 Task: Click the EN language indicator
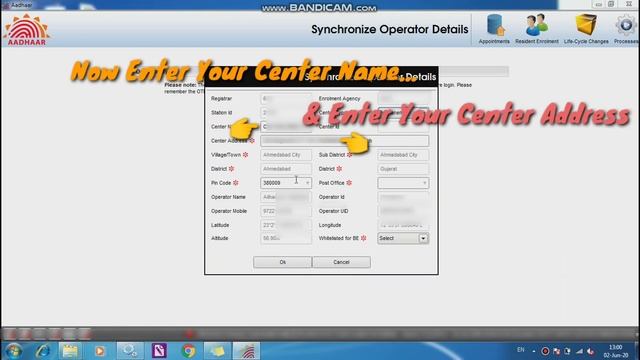click(520, 350)
